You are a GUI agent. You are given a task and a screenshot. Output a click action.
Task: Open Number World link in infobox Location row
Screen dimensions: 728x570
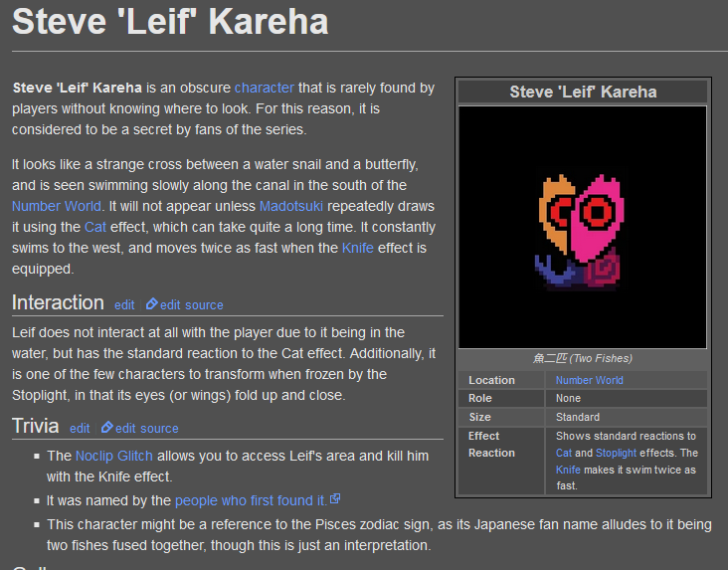pos(589,380)
